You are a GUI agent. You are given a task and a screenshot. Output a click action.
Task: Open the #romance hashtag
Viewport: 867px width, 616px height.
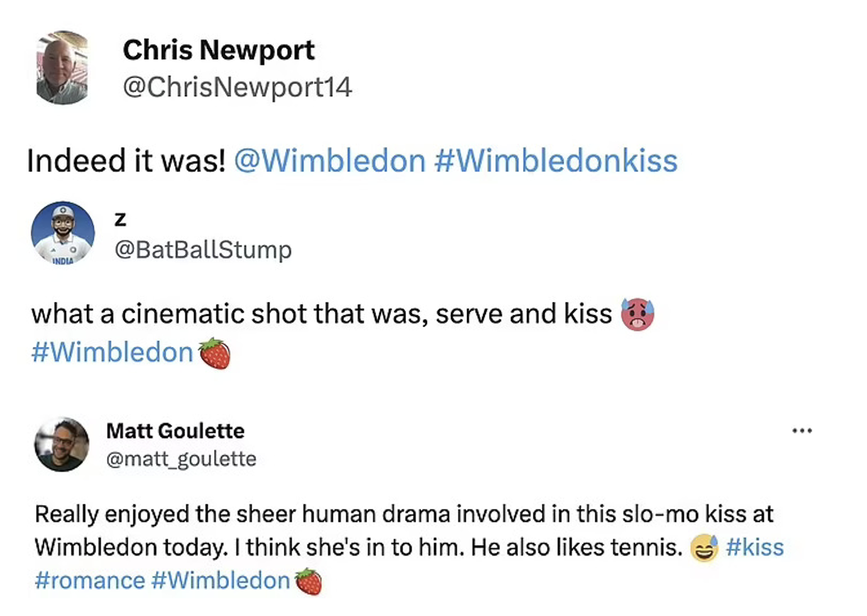pyautogui.click(x=89, y=581)
